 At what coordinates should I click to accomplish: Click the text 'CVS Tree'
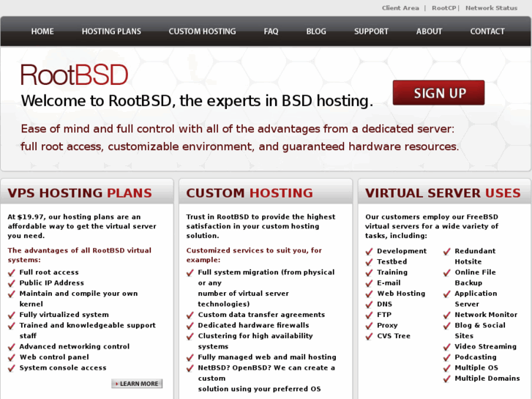[394, 336]
